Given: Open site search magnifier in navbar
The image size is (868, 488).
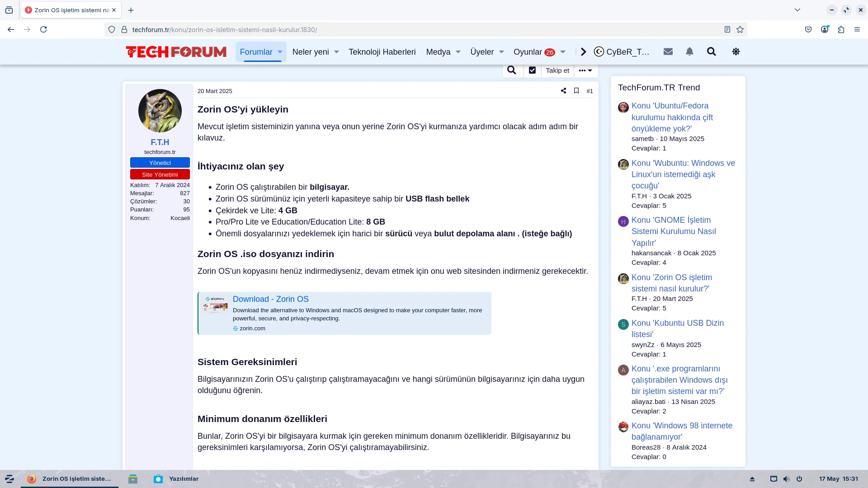Looking at the screenshot, I should pyautogui.click(x=712, y=52).
